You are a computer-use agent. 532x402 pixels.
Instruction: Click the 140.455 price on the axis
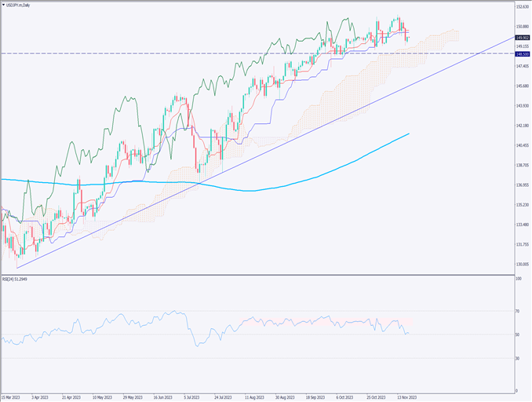tap(521, 146)
